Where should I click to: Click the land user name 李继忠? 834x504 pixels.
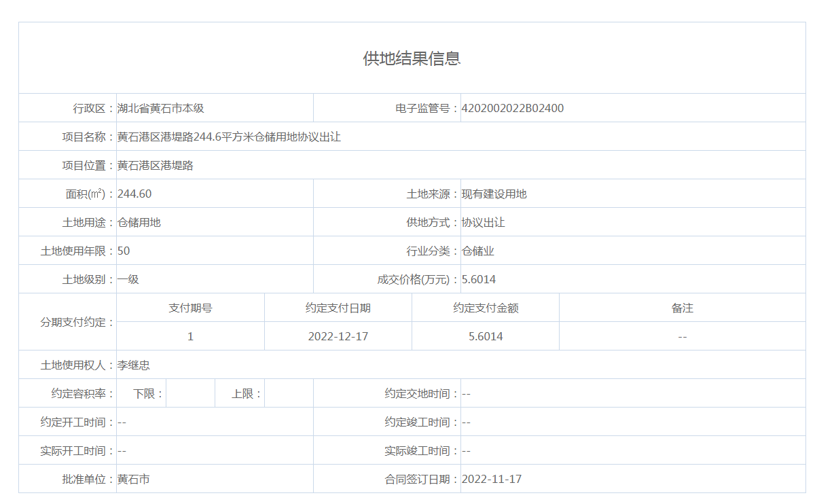[133, 365]
